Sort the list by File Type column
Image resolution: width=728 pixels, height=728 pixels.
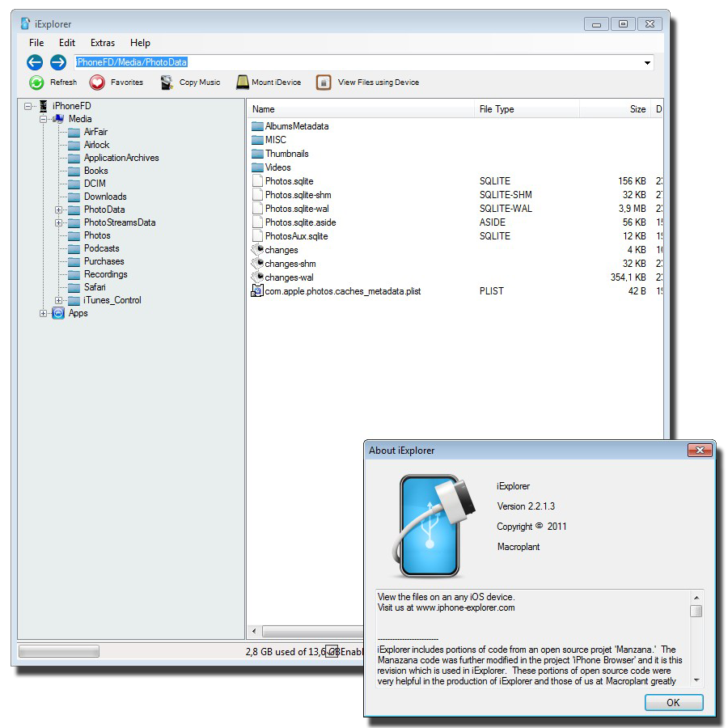click(x=497, y=109)
